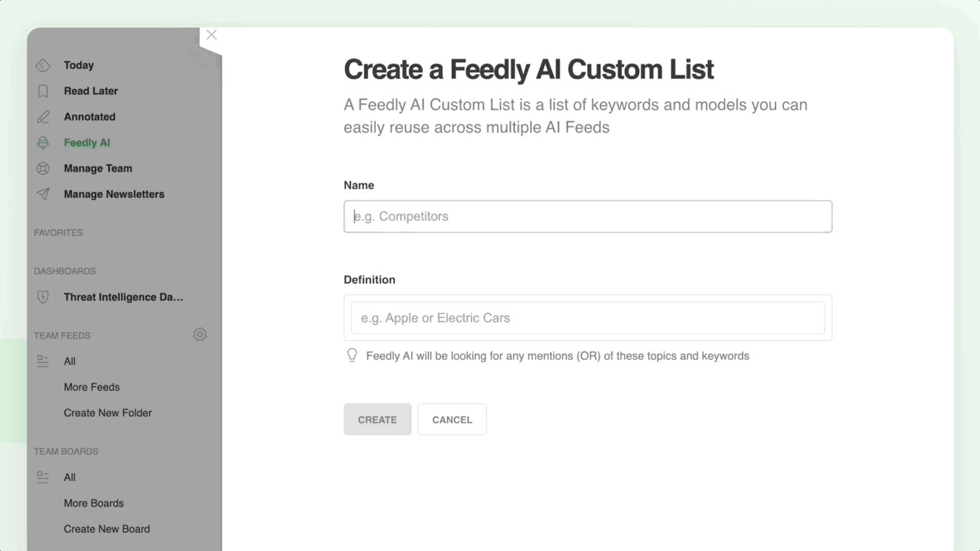Click the lightbulb hint icon

352,356
